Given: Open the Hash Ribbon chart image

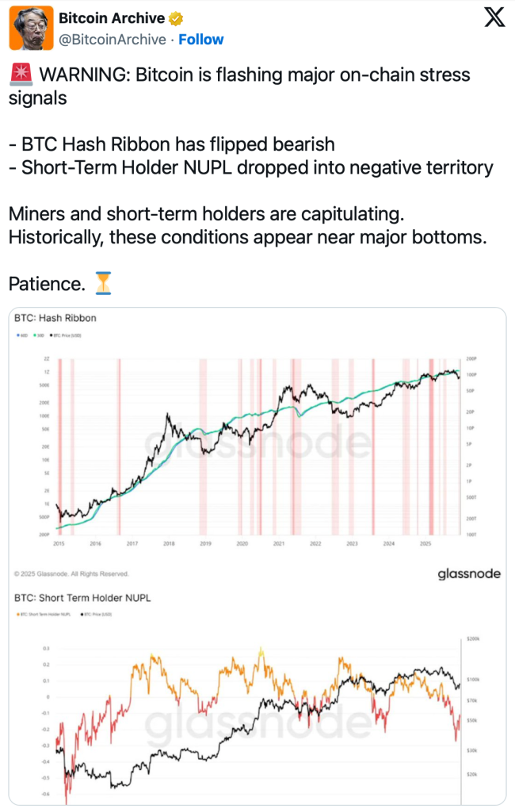Looking at the screenshot, I should coord(257,444).
